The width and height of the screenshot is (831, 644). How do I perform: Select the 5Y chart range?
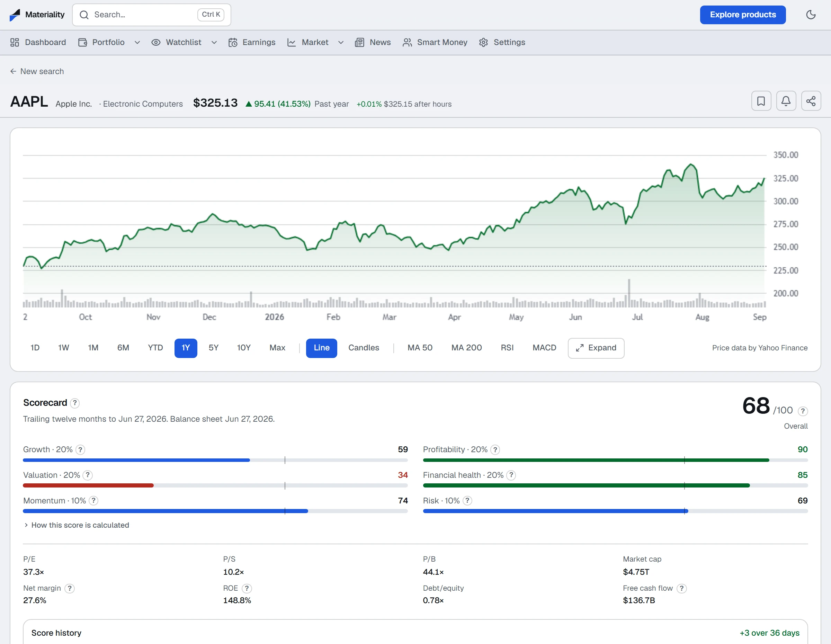pos(213,348)
